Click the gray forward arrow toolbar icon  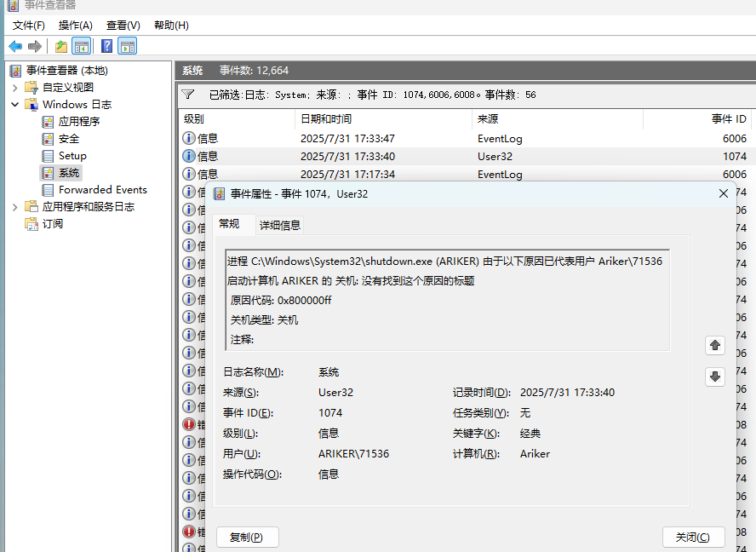click(x=35, y=46)
